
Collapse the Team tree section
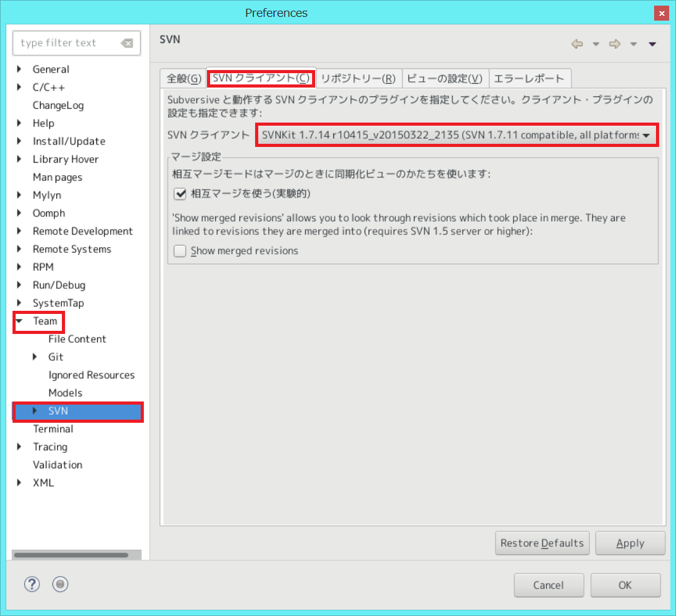(19, 321)
